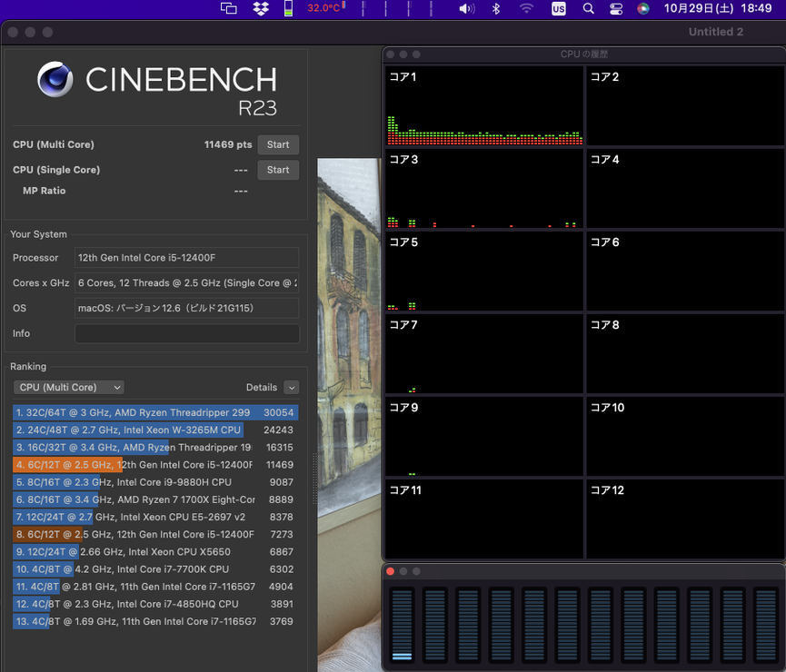Viewport: 786px width, 672px height.
Task: Open the Wi-Fi menu icon
Action: click(526, 8)
